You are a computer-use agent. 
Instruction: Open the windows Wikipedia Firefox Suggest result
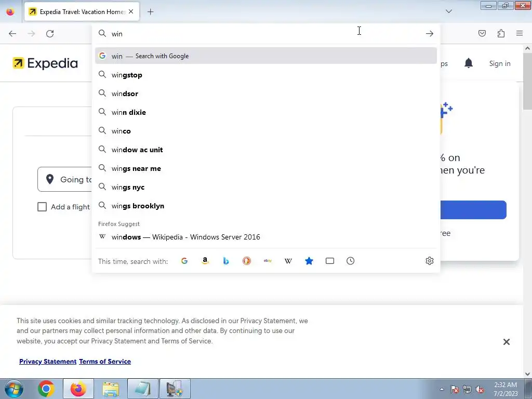click(x=266, y=237)
